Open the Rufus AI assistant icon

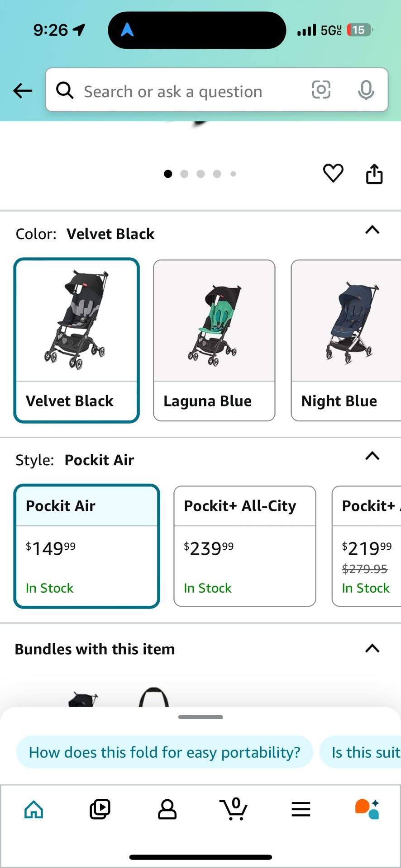point(367,809)
